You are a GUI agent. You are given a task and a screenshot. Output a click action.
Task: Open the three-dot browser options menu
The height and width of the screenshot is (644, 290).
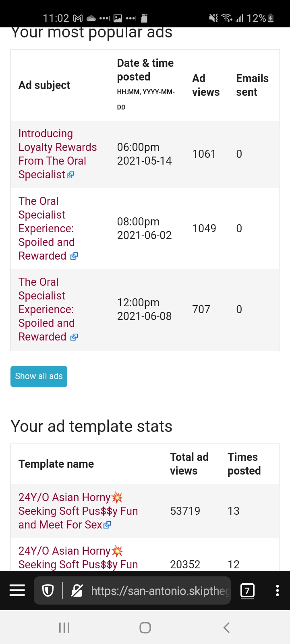point(277,590)
